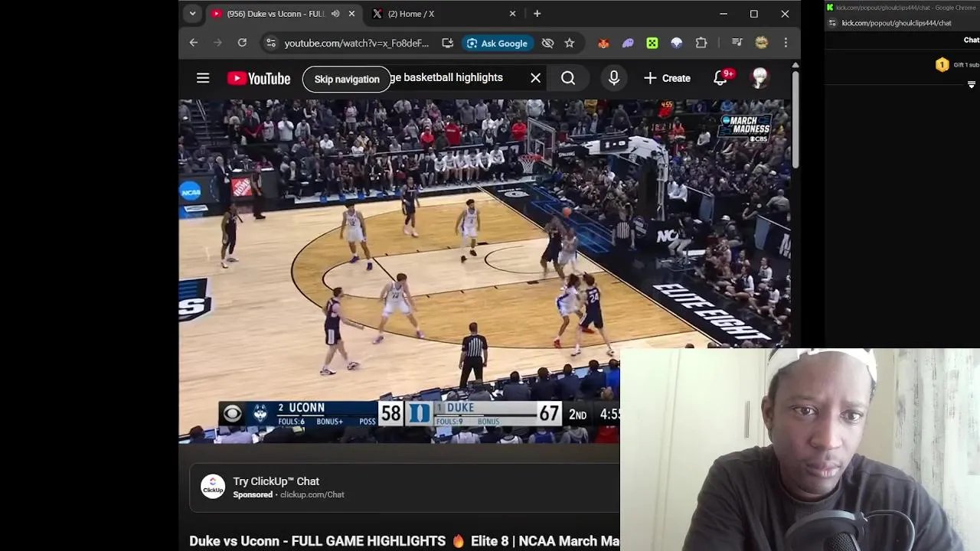
Task: Open the Chrome three-dot menu
Action: [786, 43]
